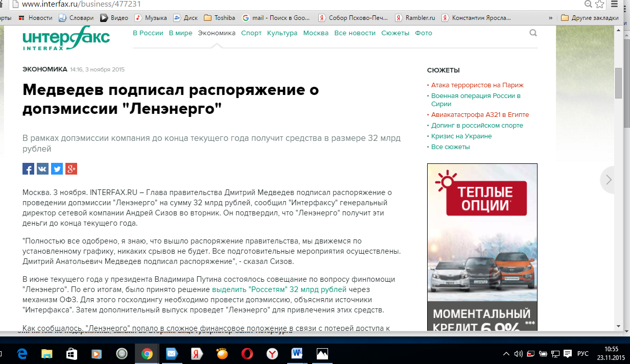Open story 'Военная операция России в Сирии'

[x=476, y=100]
